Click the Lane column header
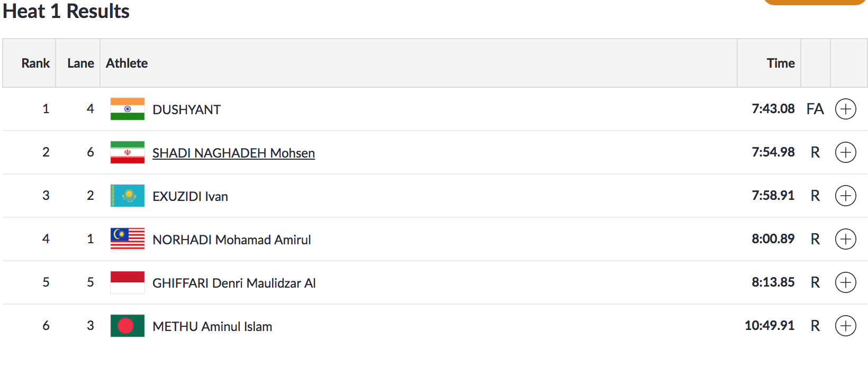 [80, 63]
